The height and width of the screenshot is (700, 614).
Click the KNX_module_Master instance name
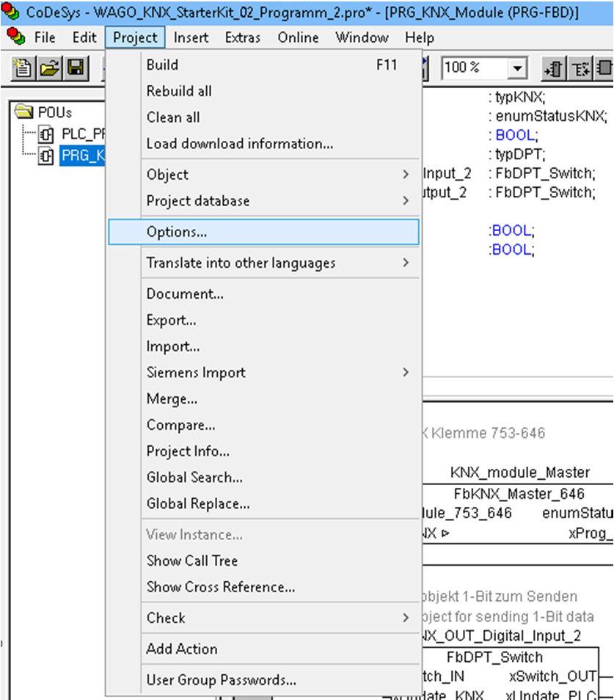[x=520, y=473]
